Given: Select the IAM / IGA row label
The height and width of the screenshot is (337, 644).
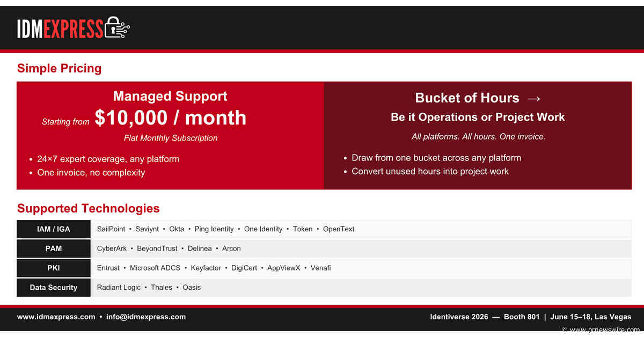Looking at the screenshot, I should pos(53,229).
